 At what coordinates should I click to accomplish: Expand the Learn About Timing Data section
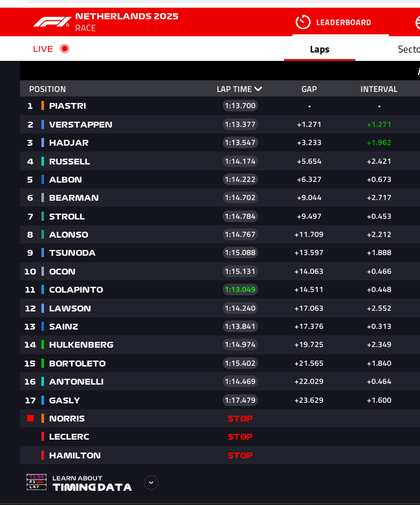151,482
